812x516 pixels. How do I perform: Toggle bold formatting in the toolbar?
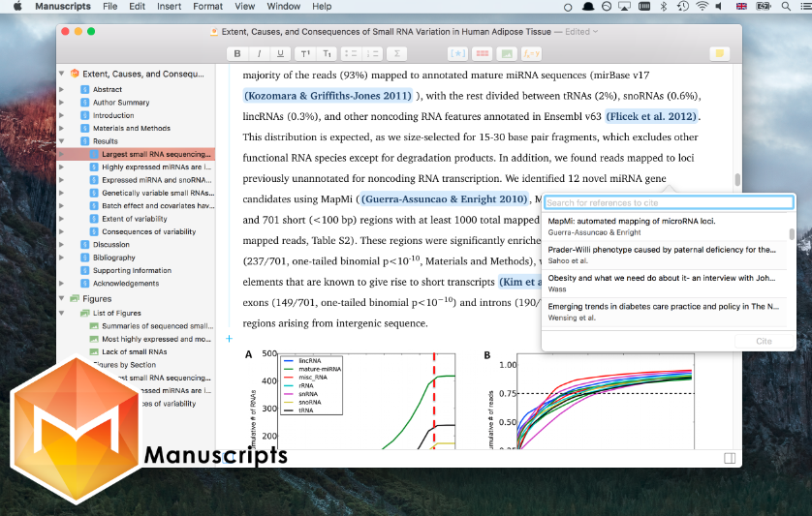point(237,53)
